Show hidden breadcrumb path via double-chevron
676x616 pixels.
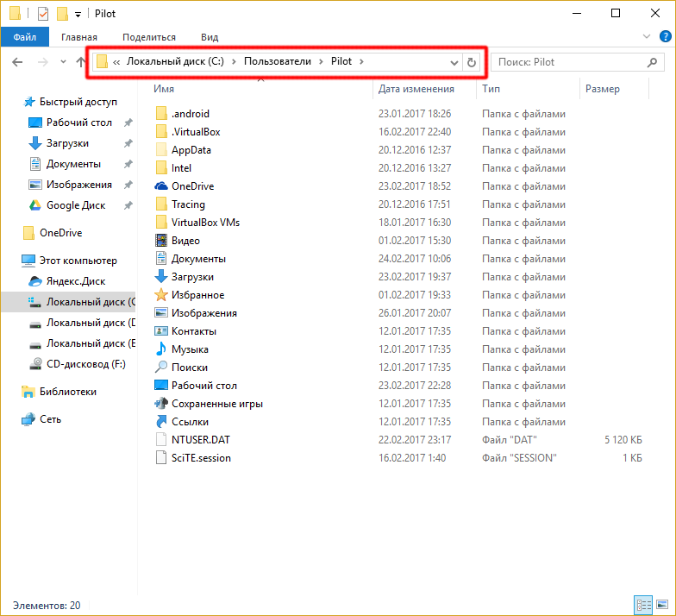pos(116,62)
